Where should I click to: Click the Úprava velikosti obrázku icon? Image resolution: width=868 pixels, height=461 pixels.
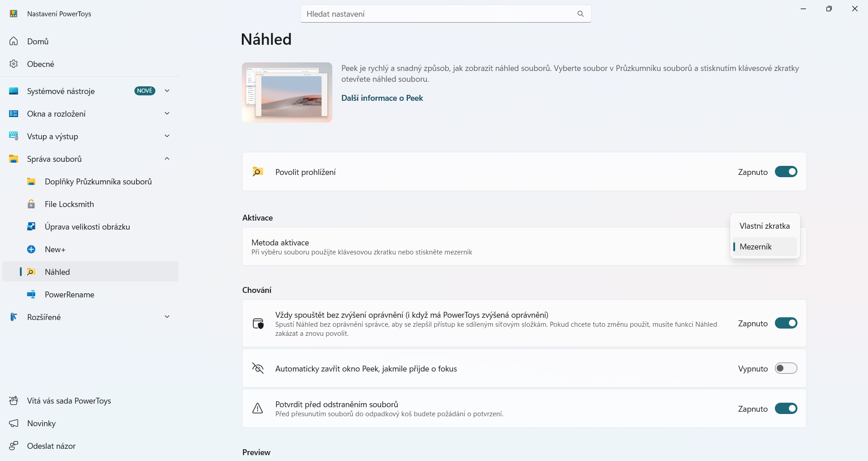pos(31,227)
